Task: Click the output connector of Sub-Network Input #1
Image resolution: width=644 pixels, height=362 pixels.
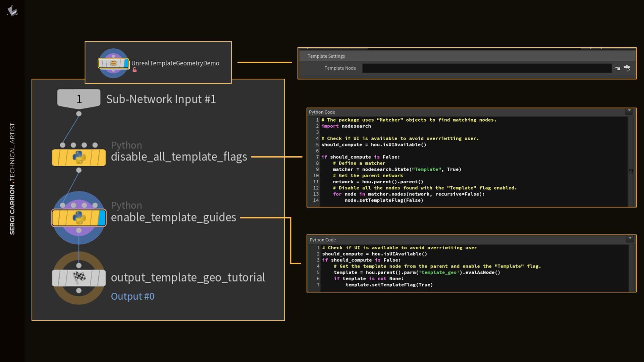Action: point(79,114)
